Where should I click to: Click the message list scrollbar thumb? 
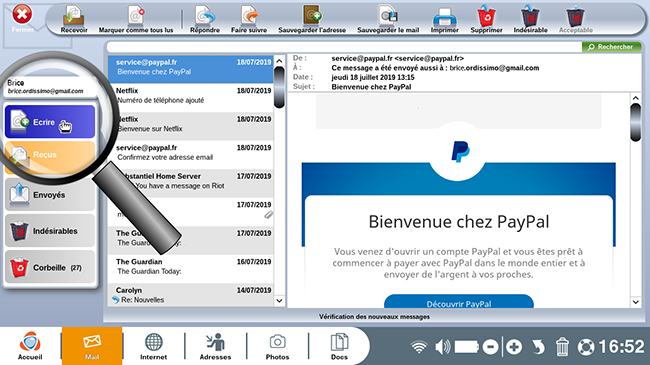click(x=279, y=88)
